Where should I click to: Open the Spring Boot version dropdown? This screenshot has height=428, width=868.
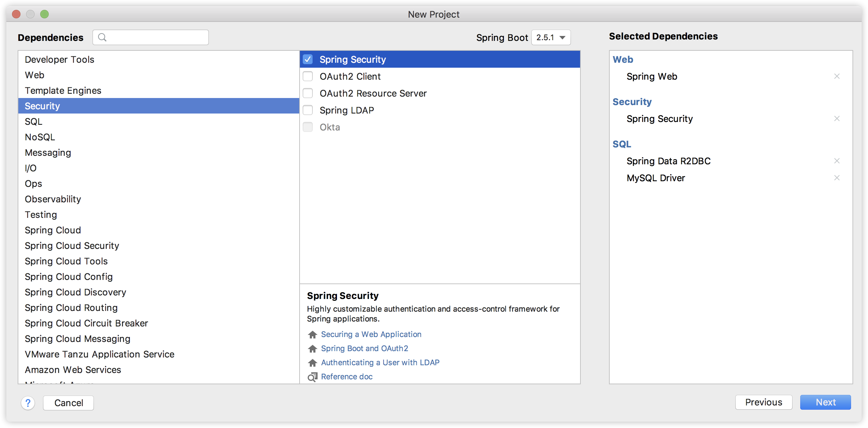(x=551, y=37)
